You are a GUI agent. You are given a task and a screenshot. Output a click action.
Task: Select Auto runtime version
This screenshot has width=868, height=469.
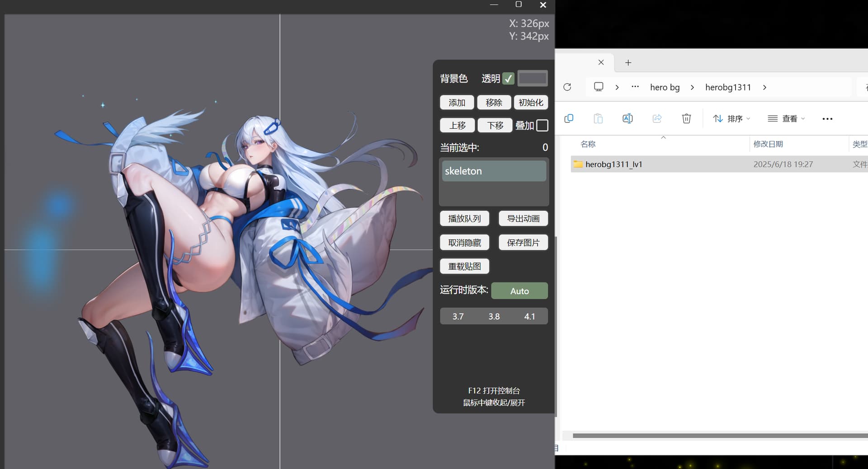pos(519,291)
